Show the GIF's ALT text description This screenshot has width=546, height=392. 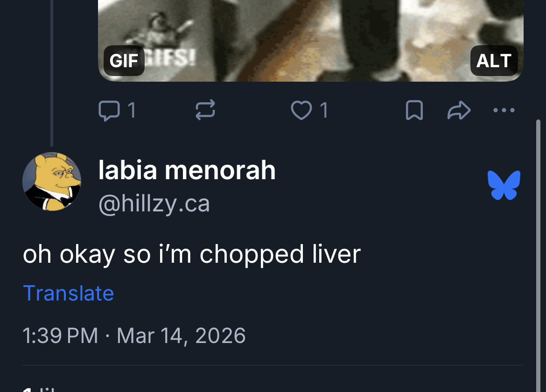(x=494, y=61)
